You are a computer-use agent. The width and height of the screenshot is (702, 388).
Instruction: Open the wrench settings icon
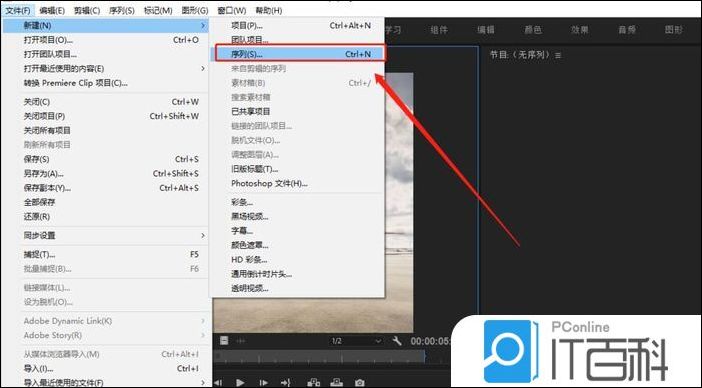click(x=397, y=341)
